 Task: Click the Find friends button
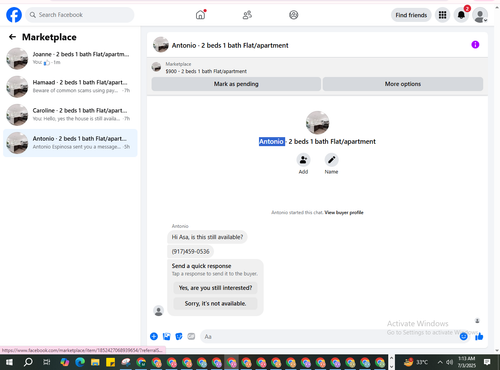coord(411,15)
